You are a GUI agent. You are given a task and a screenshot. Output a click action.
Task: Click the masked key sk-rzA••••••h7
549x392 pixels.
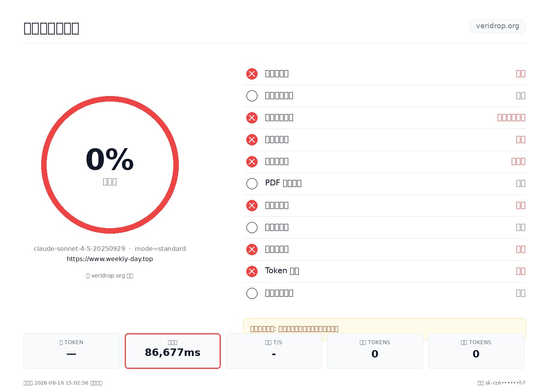pyautogui.click(x=505, y=383)
